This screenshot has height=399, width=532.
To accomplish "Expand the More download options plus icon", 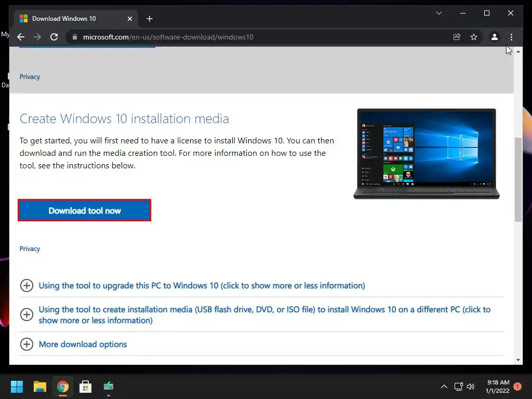I will 26,344.
